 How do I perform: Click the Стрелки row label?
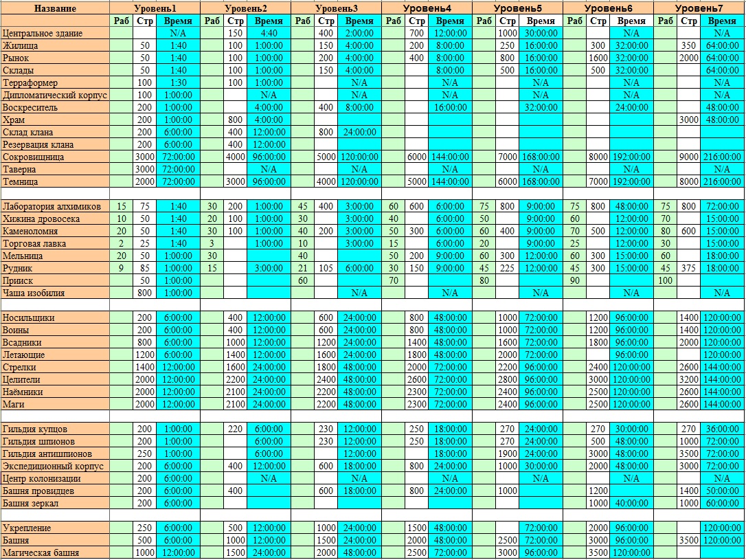pos(55,368)
